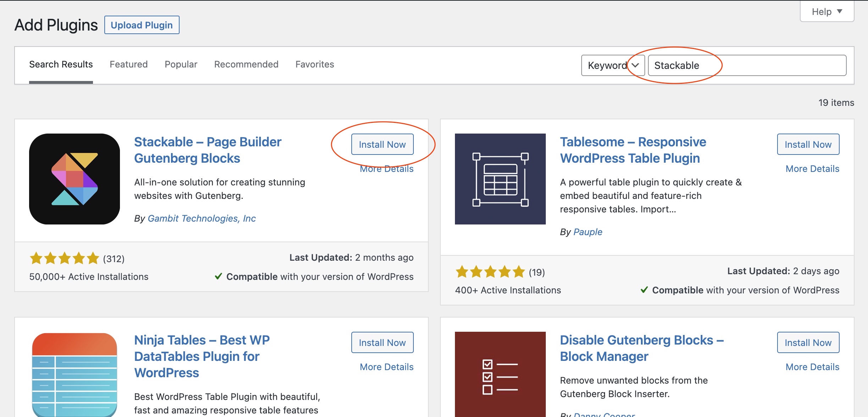Viewport: 868px width, 417px height.
Task: Click the Stackable rating count (312)
Action: coord(114,259)
